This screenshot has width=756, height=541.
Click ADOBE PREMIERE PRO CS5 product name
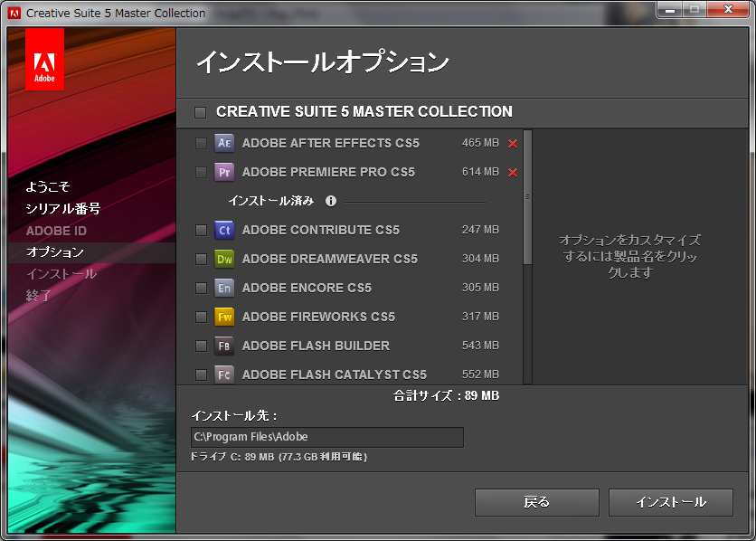pos(328,172)
